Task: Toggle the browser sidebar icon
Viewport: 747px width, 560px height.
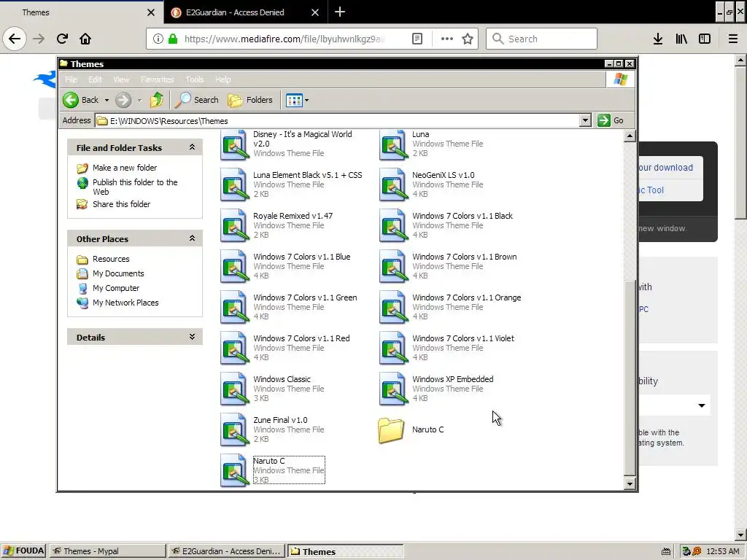Action: click(x=705, y=39)
